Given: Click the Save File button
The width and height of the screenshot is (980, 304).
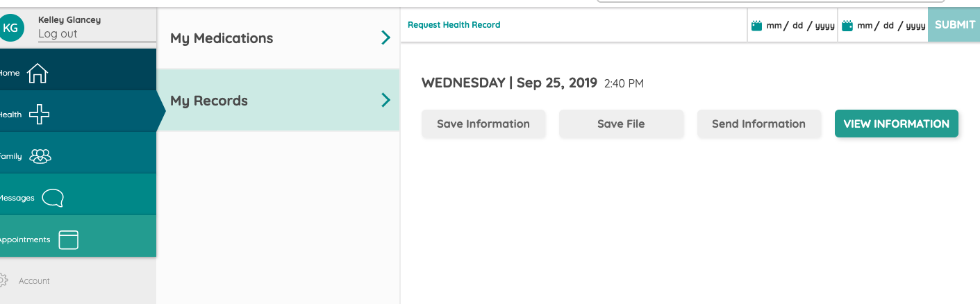Looking at the screenshot, I should point(621,124).
